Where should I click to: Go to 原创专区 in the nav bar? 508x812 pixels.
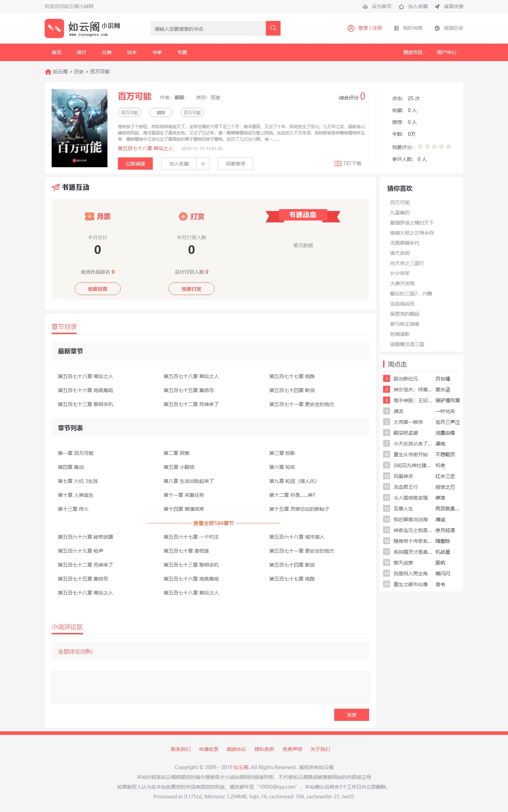(413, 52)
